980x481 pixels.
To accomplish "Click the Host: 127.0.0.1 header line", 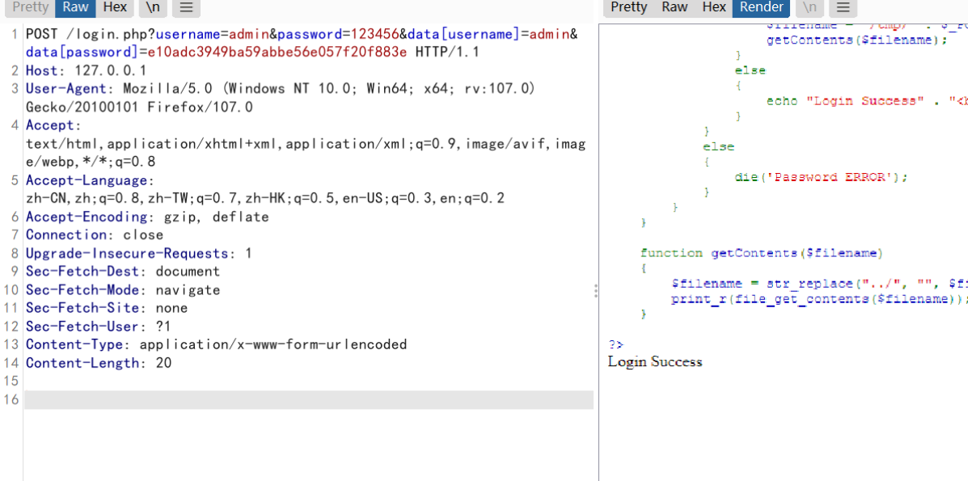I will tap(86, 70).
